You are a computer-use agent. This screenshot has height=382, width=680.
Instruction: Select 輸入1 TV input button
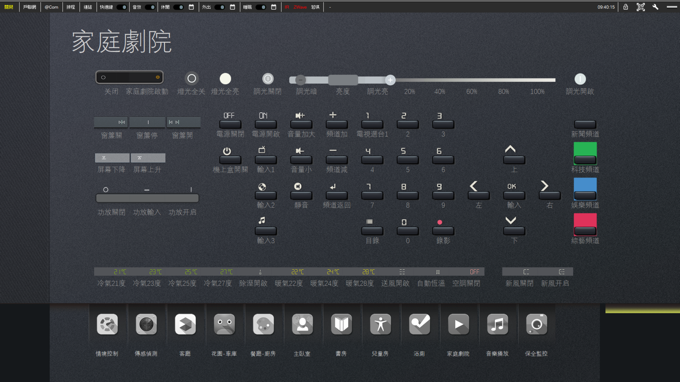(x=265, y=160)
